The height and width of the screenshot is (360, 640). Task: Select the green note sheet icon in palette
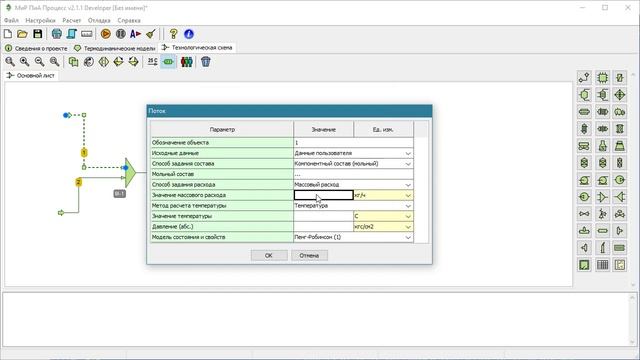(584, 265)
